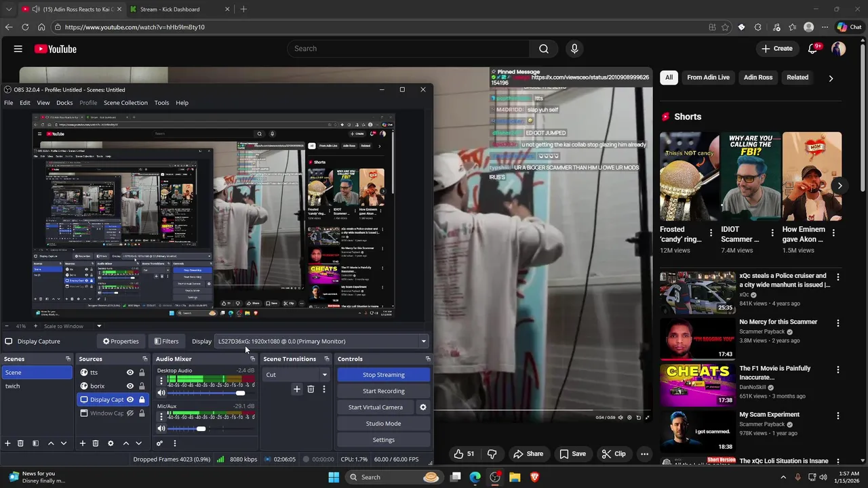Hide the Display Capture source
The height and width of the screenshot is (488, 868).
pyautogui.click(x=130, y=399)
